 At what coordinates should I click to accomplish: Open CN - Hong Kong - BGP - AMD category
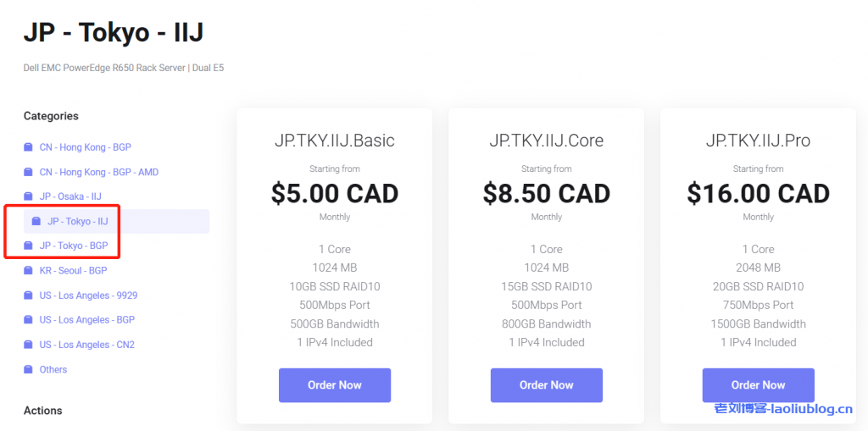pos(98,172)
